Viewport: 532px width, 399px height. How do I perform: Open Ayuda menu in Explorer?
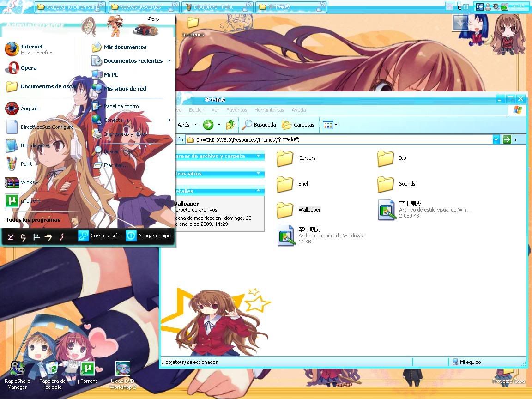pyautogui.click(x=299, y=110)
